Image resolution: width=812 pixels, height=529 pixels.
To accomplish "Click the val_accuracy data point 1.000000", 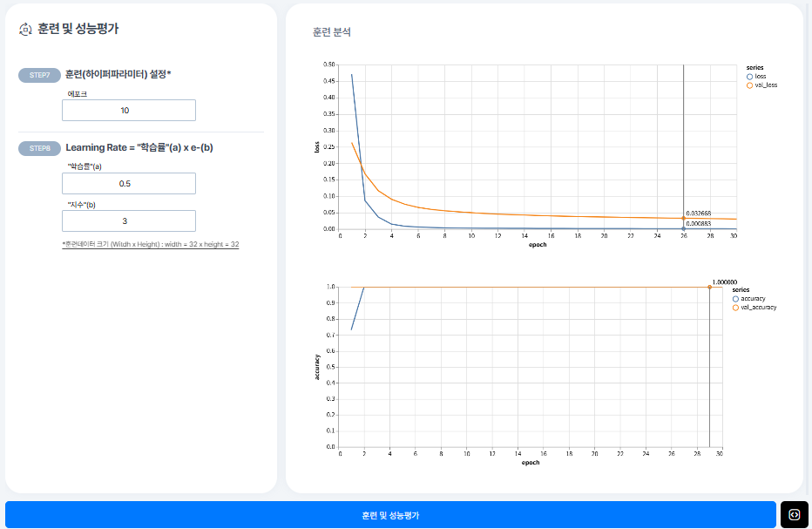I will pyautogui.click(x=709, y=287).
